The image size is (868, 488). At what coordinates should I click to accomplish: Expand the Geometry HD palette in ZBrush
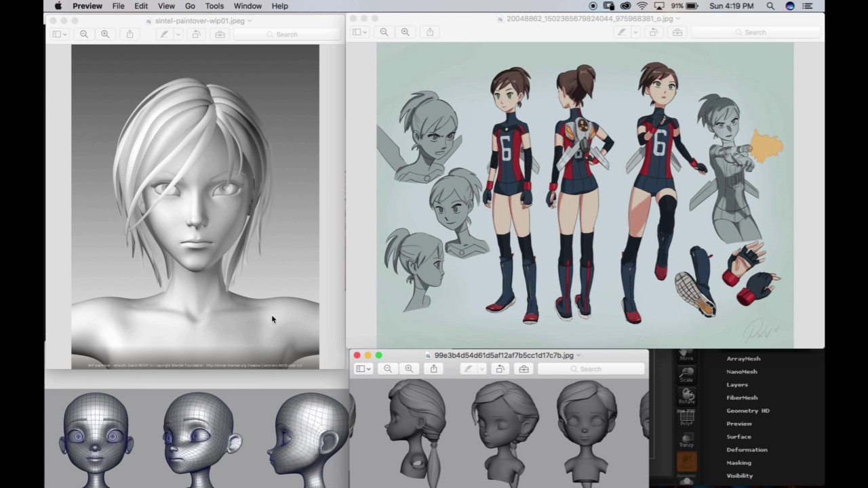pos(748,411)
